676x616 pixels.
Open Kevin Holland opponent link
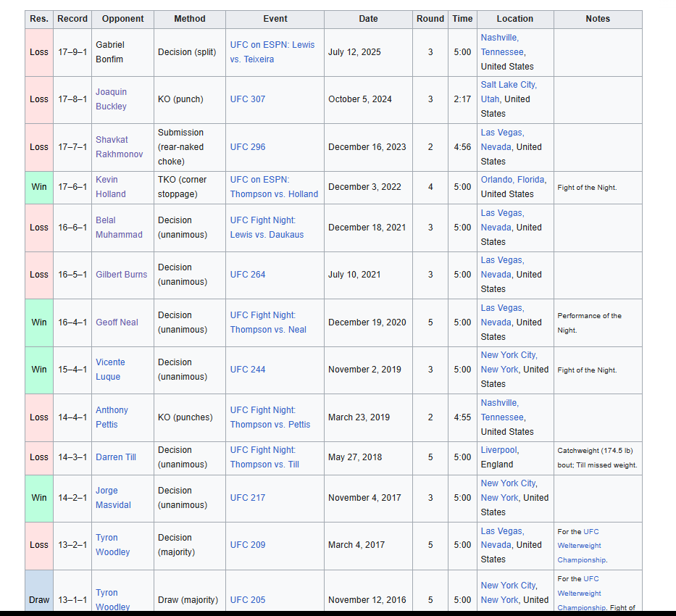pos(111,187)
